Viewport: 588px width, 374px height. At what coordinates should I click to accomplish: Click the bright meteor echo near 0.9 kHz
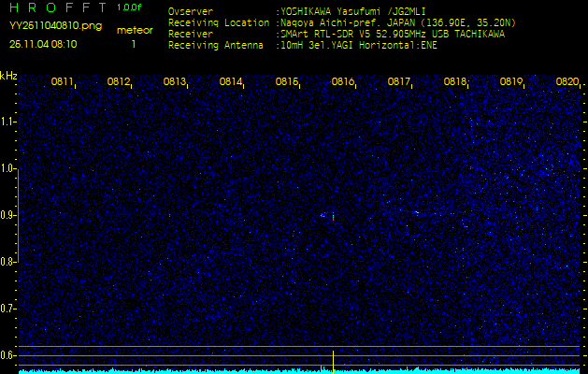click(x=333, y=216)
